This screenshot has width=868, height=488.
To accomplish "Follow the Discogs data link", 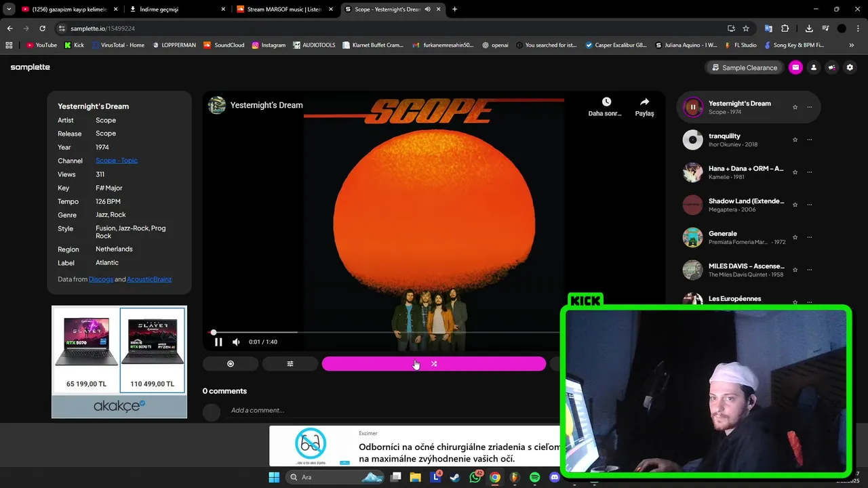I will [x=101, y=279].
